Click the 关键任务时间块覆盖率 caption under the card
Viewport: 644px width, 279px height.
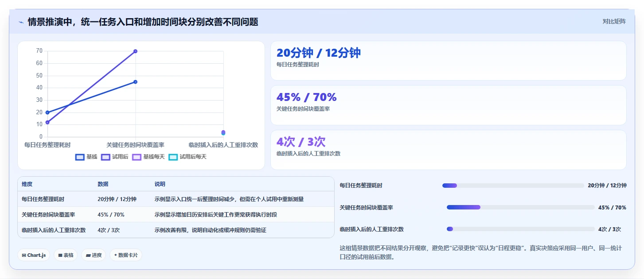tap(303, 109)
